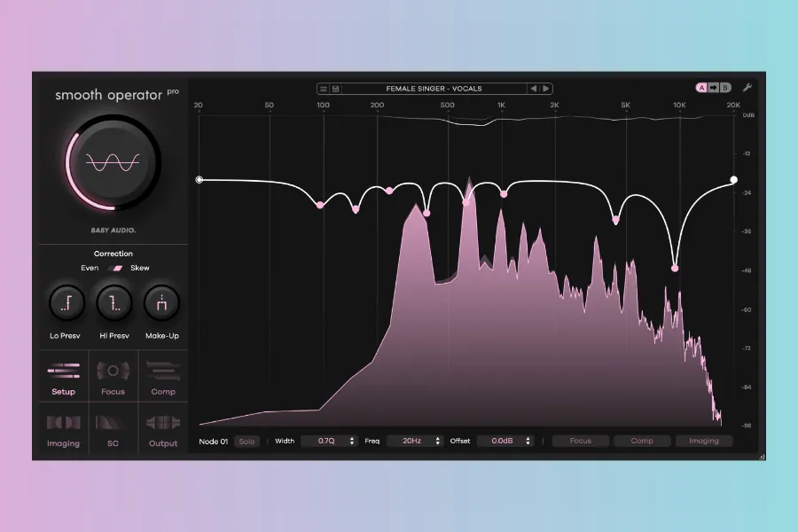
Task: Toggle the Even/Skew correction switch
Action: 114,268
